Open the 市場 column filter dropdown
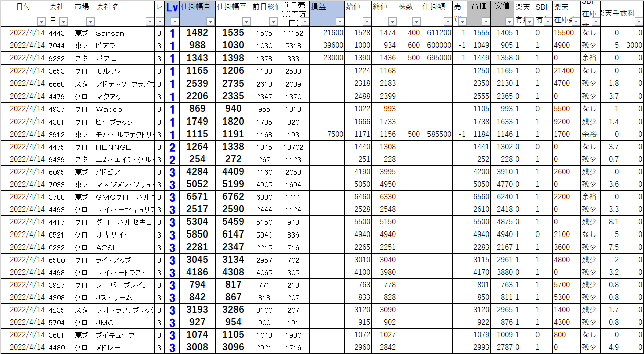This screenshot has height=354, width=644. 90,22
